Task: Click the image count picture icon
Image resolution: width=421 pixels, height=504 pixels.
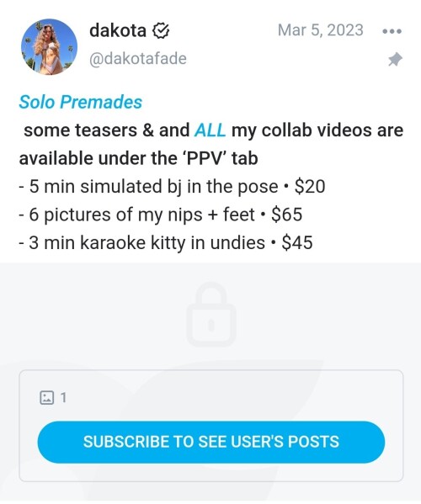Action: click(x=46, y=398)
